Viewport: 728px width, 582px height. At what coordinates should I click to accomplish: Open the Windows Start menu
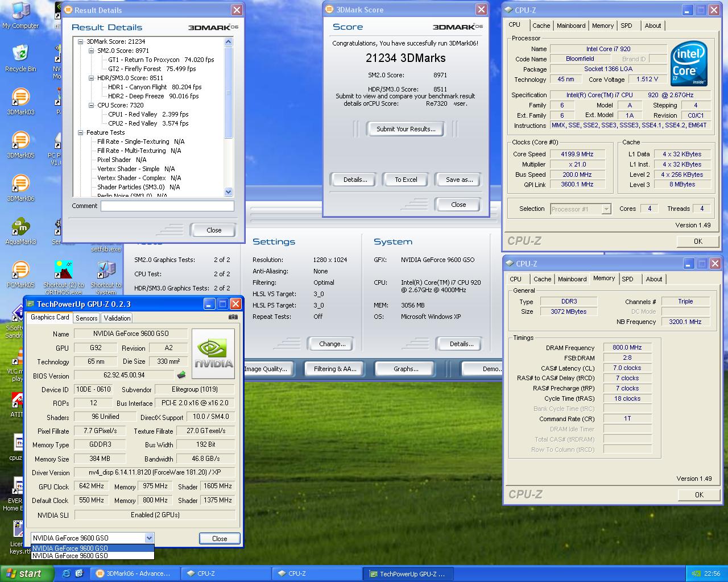(x=27, y=573)
